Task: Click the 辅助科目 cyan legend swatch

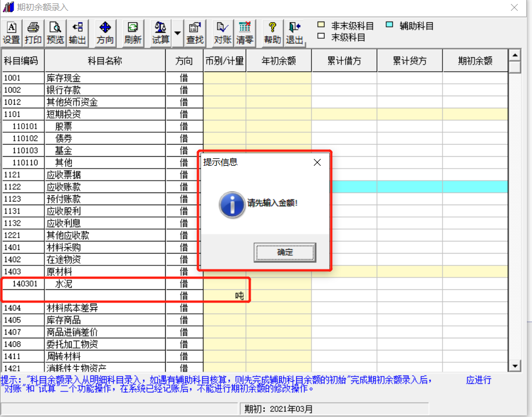Action: 390,24
